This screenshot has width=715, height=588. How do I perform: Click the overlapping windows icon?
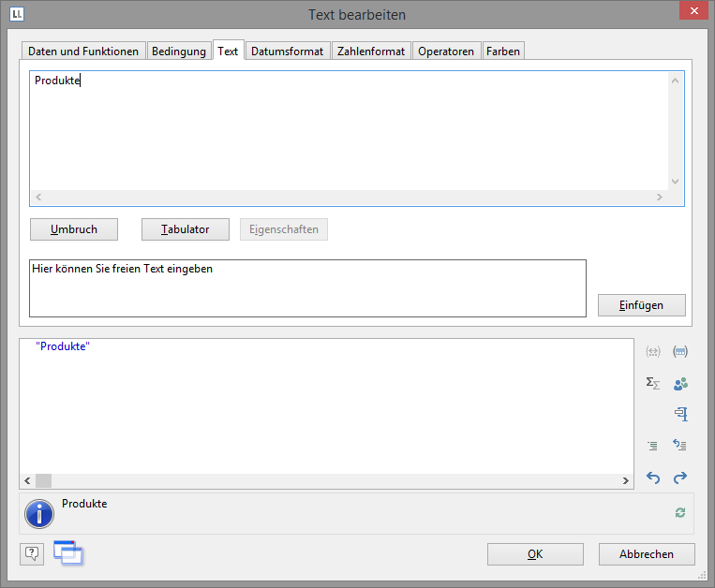(x=67, y=553)
